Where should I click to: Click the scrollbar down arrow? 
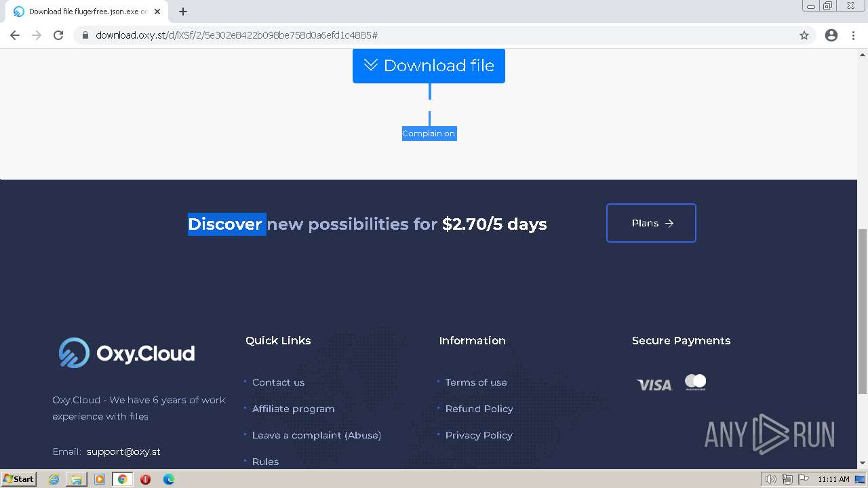click(x=863, y=464)
